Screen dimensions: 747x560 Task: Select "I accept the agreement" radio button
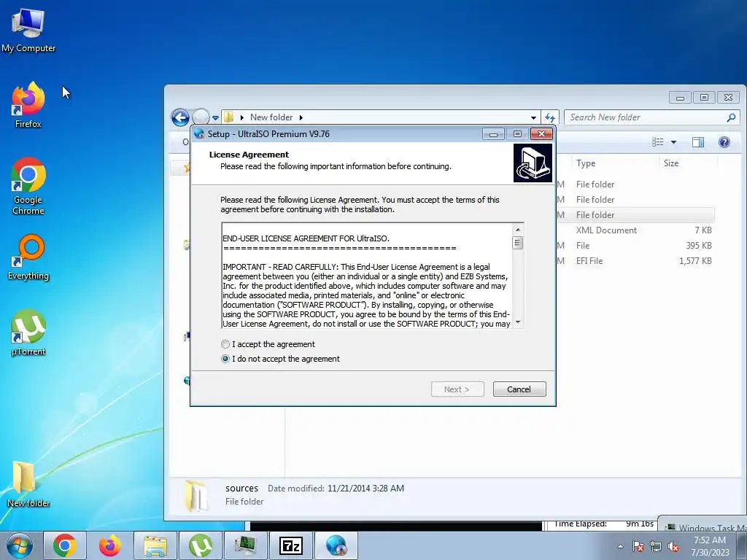click(x=225, y=344)
